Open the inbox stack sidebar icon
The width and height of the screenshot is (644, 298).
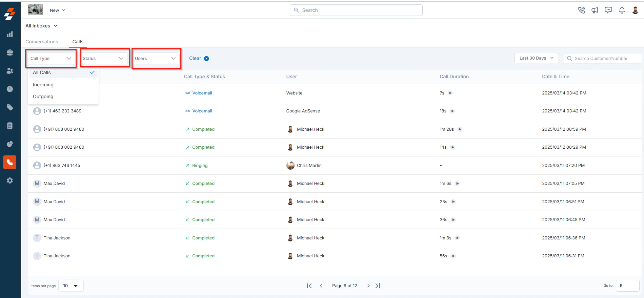[10, 52]
